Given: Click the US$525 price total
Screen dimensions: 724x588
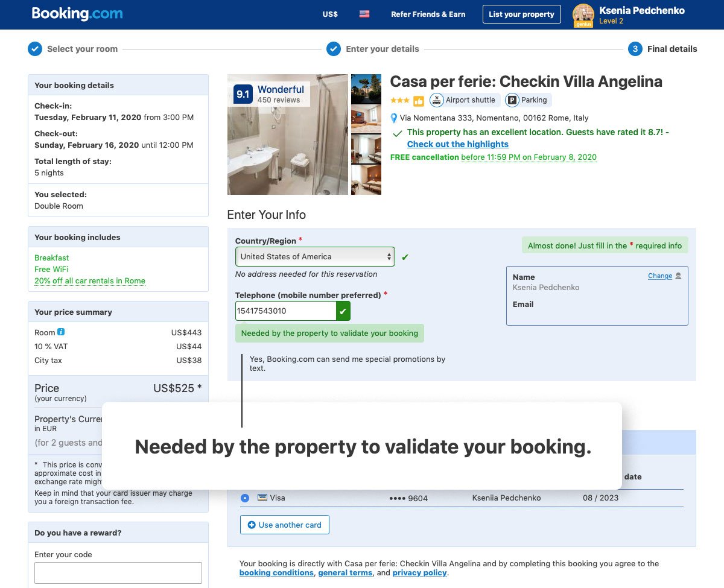Looking at the screenshot, I should [x=177, y=388].
